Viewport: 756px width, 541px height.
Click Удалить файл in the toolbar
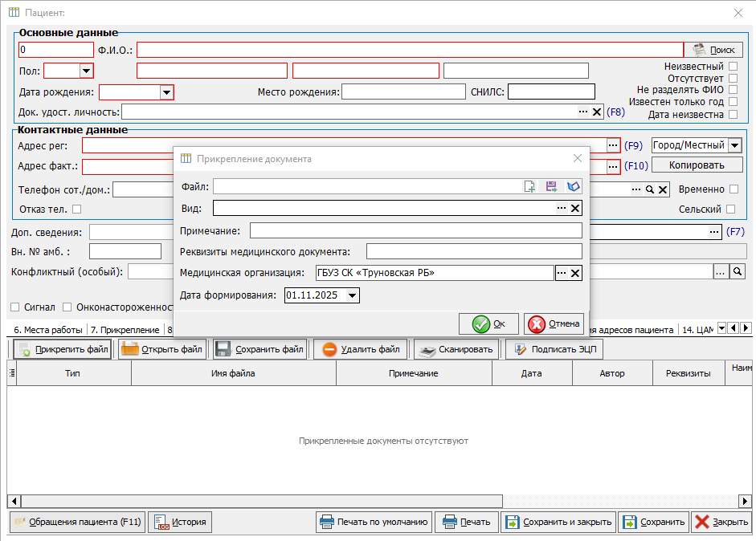point(361,349)
